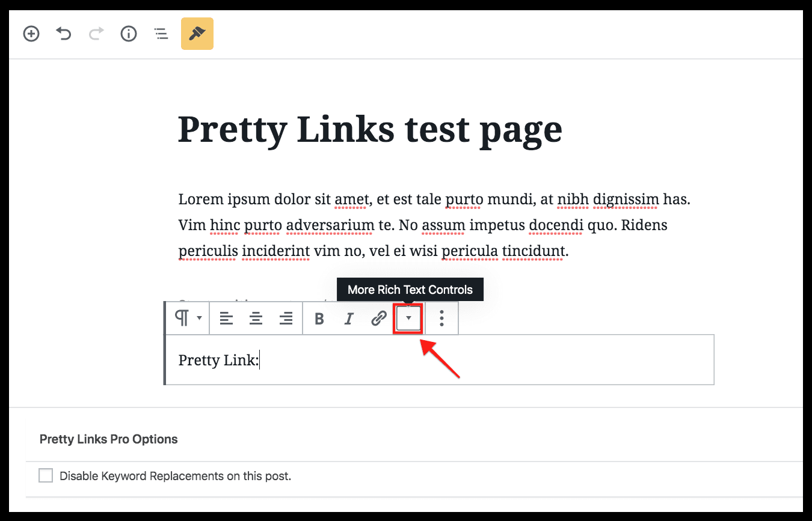Screen dimensions: 812x521
Task: Click the yellow Pretty Links pin button
Action: [x=197, y=34]
